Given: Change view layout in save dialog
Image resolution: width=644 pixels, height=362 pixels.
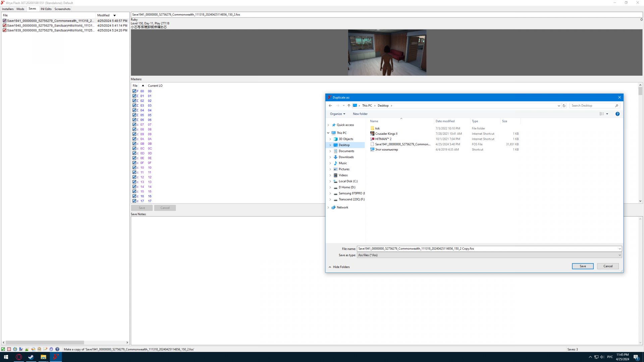Looking at the screenshot, I should coord(602,114).
